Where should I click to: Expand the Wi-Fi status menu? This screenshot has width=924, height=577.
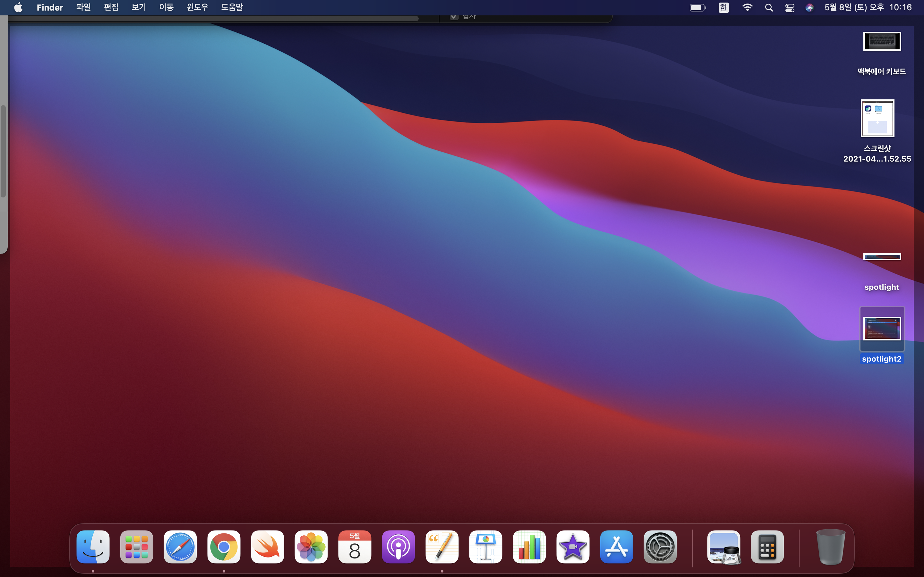pos(747,7)
